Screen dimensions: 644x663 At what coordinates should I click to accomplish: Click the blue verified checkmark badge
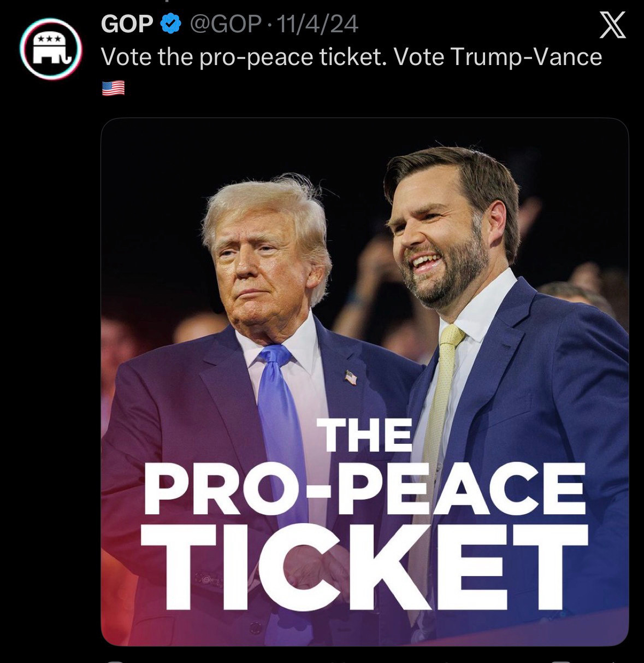(171, 24)
